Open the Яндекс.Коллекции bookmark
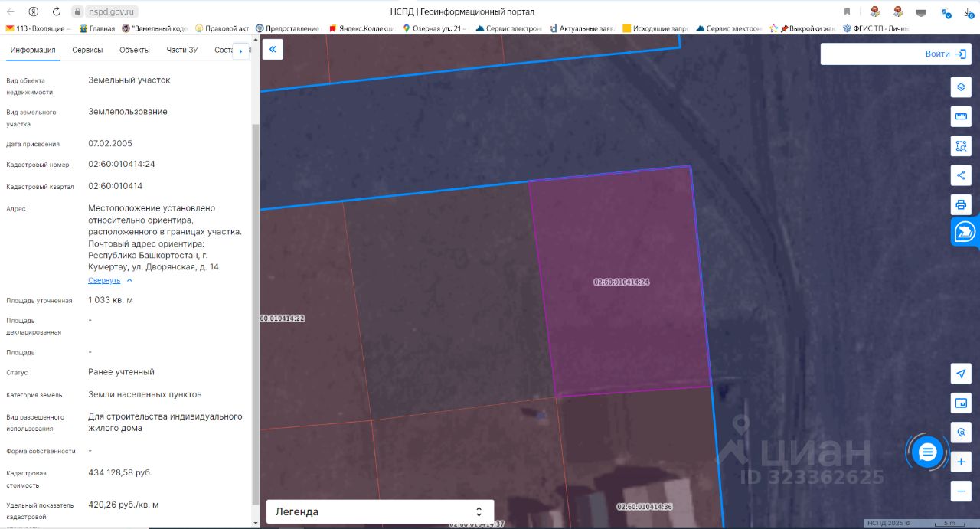980x529 pixels. pos(361,28)
